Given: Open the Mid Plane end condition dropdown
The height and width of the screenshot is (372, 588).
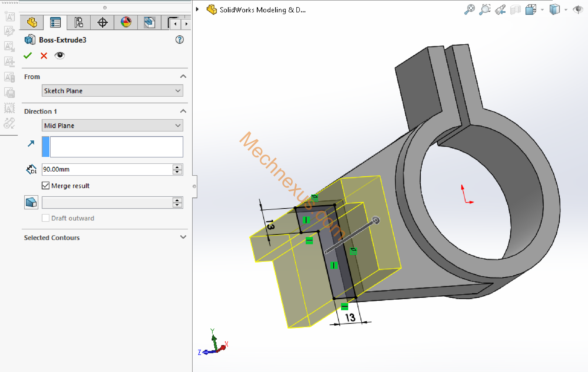Looking at the screenshot, I should [112, 126].
